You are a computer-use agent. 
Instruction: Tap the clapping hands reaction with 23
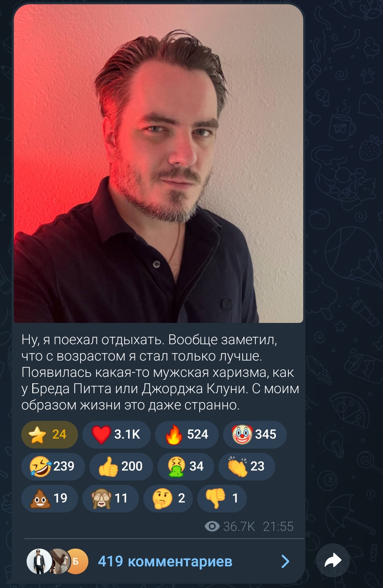(x=246, y=466)
